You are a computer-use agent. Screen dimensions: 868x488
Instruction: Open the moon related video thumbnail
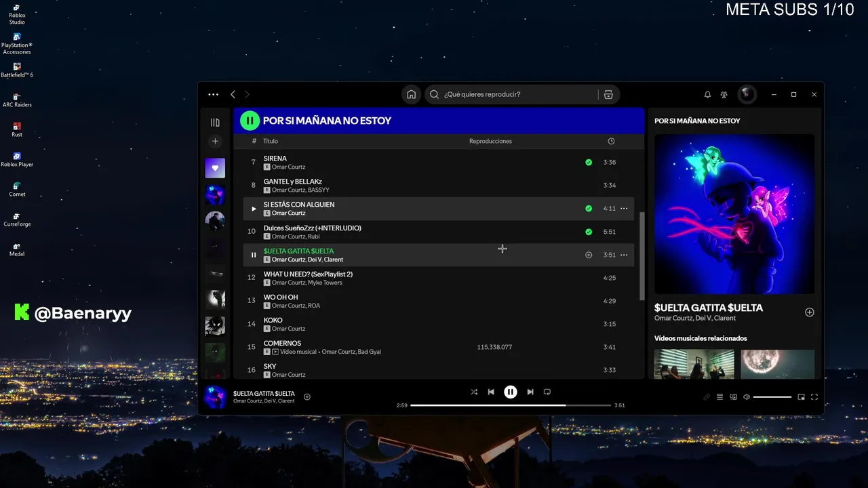[778, 364]
